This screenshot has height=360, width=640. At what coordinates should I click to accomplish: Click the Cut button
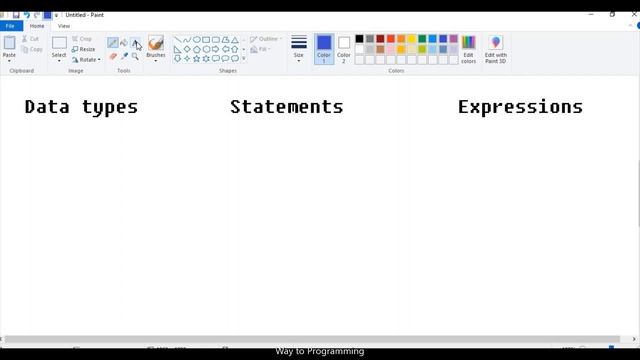pyautogui.click(x=31, y=39)
